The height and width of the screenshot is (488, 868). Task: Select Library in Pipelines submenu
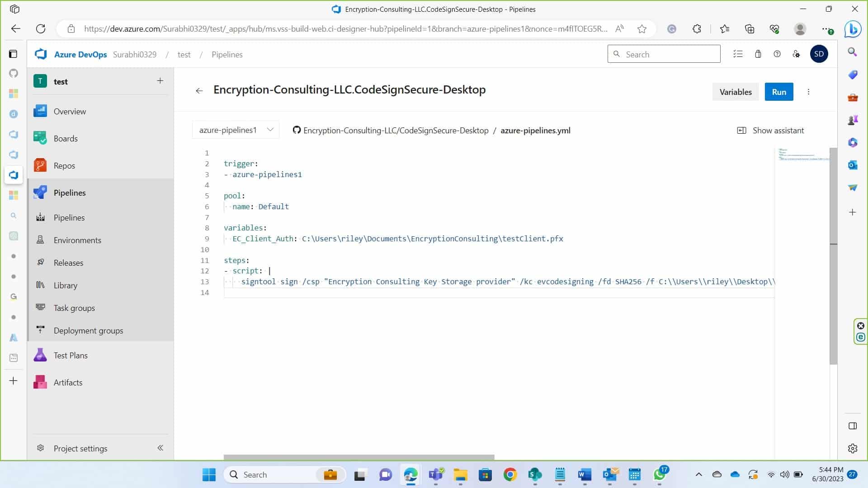pyautogui.click(x=66, y=285)
